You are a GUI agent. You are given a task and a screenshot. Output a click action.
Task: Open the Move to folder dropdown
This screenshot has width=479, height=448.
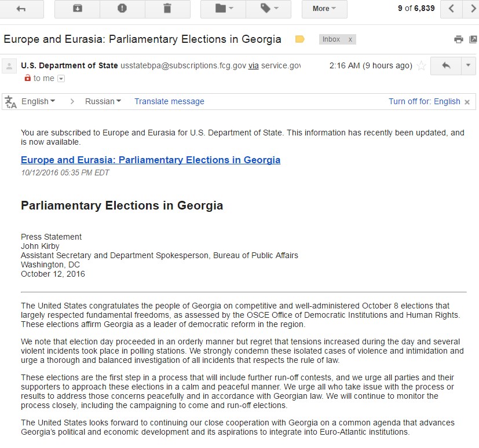tap(223, 9)
